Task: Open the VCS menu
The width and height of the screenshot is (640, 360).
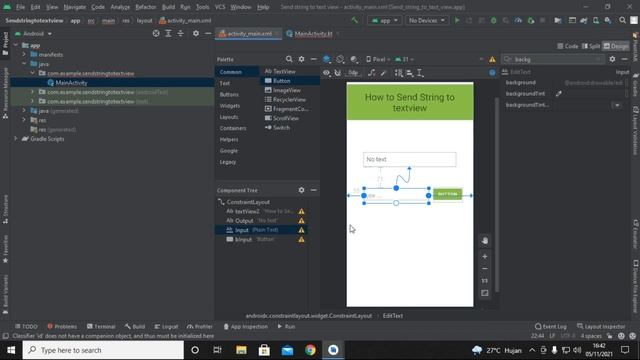Action: pyautogui.click(x=220, y=7)
